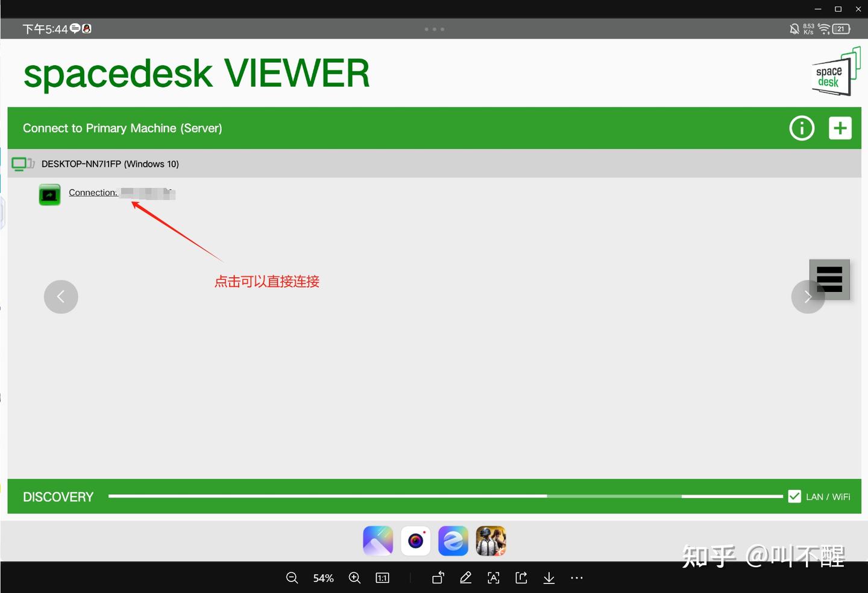This screenshot has width=868, height=593.
Task: Click the OCR text recognition icon
Action: [x=493, y=578]
